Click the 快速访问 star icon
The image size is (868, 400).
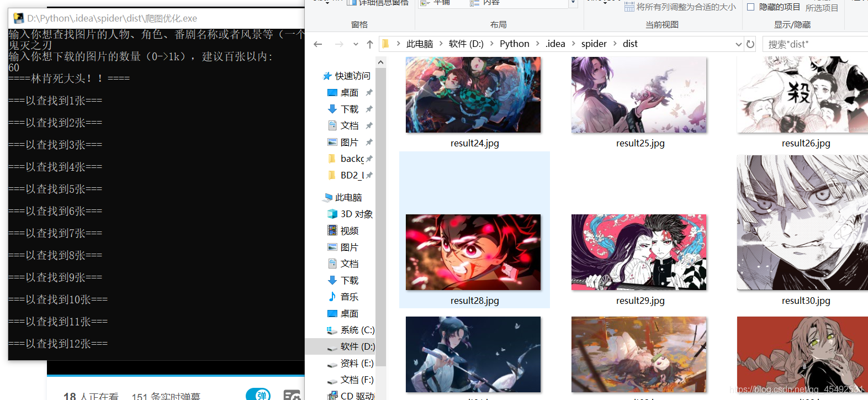coord(327,76)
